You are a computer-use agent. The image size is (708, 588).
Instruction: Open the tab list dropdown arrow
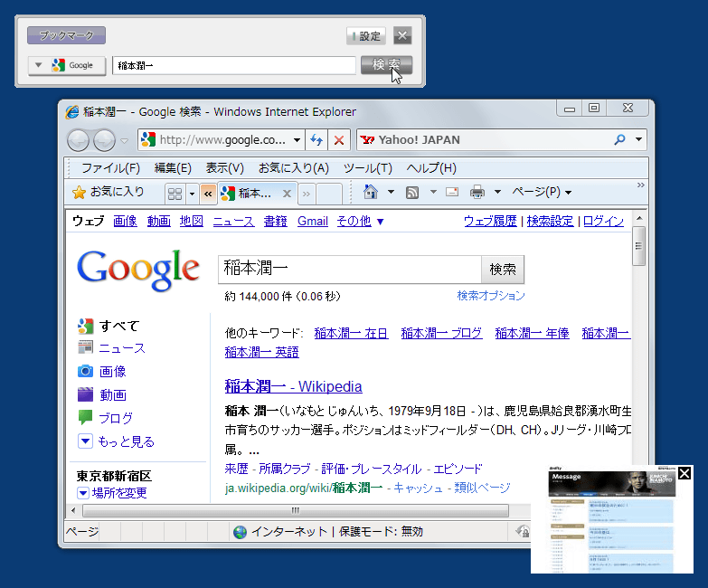tap(192, 194)
